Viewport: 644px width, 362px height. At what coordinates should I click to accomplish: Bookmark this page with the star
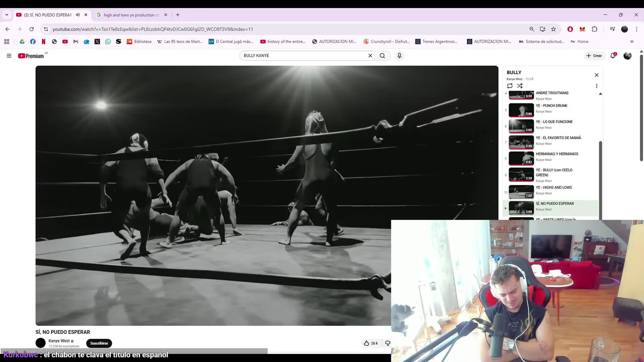coord(553,29)
